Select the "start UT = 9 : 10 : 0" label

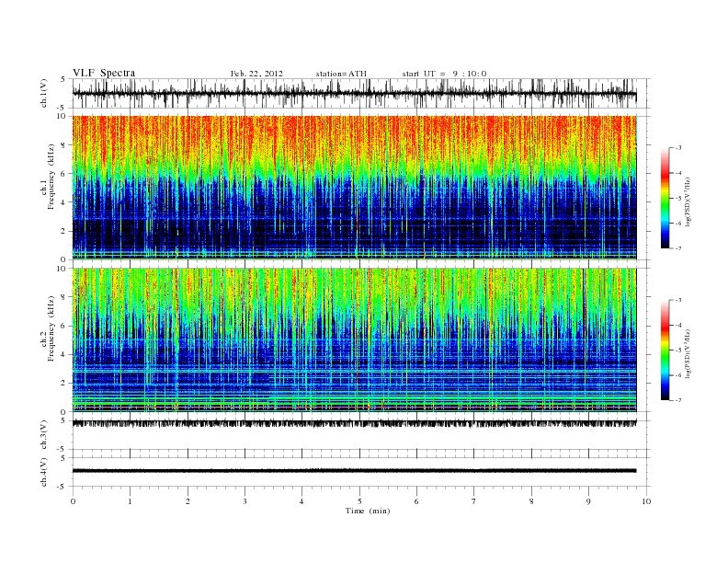pos(444,74)
